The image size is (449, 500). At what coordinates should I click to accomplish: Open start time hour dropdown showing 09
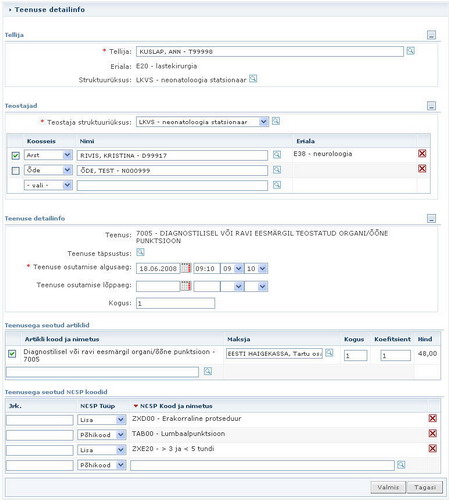[x=232, y=268]
